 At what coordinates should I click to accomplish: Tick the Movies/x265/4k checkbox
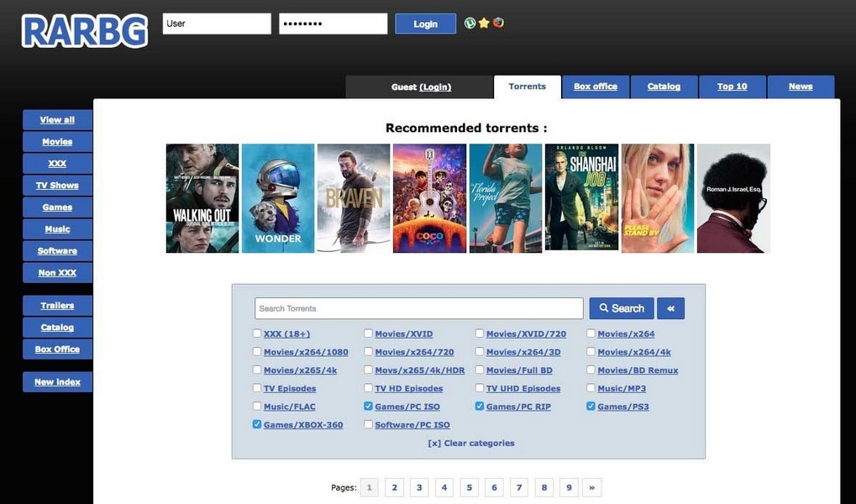pos(257,370)
